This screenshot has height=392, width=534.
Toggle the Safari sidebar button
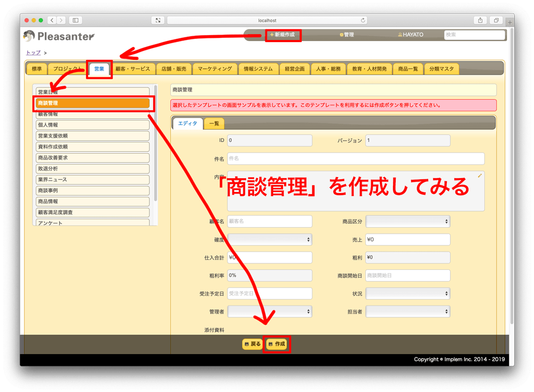click(x=76, y=20)
